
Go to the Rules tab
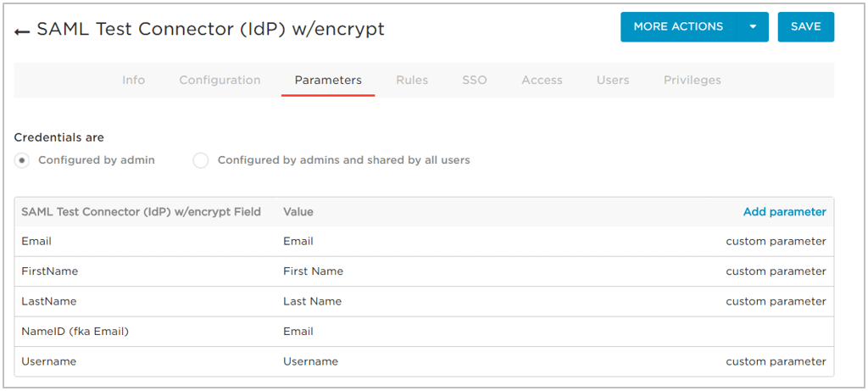point(412,81)
